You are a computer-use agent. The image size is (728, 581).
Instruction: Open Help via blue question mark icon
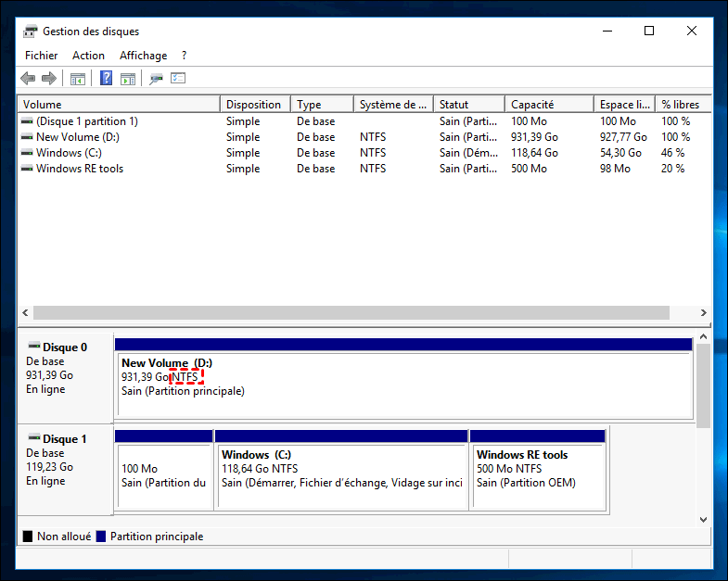click(107, 79)
